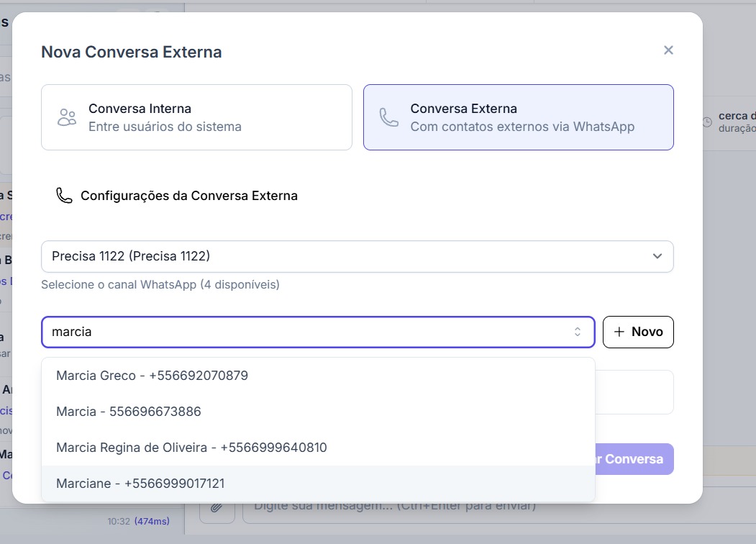The image size is (756, 544).
Task: Select the Conversa Externa option card
Action: tap(518, 117)
